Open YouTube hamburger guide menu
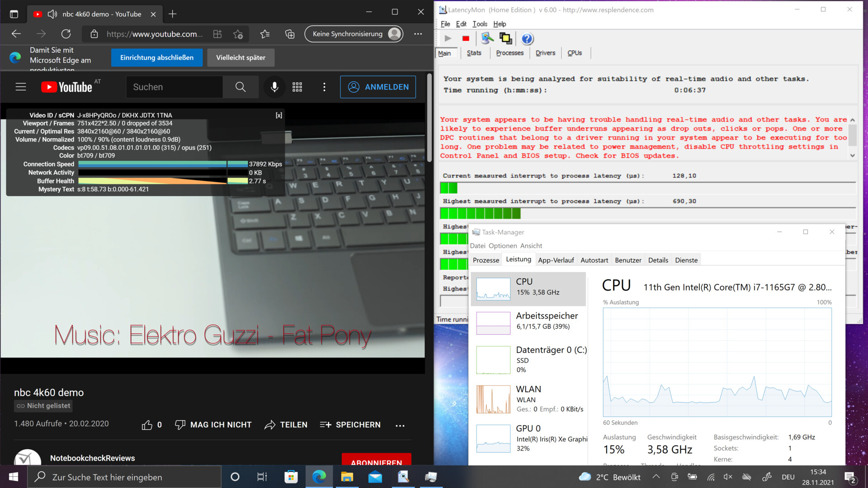Viewport: 868px width, 488px height. coord(21,87)
